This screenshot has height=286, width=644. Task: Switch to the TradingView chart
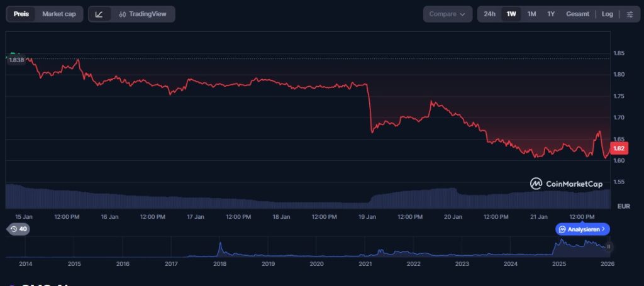(143, 14)
